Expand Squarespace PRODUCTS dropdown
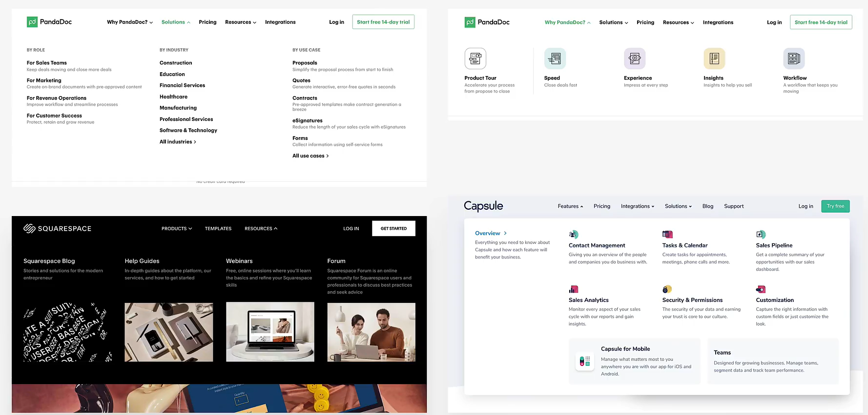The width and height of the screenshot is (868, 415). click(177, 228)
